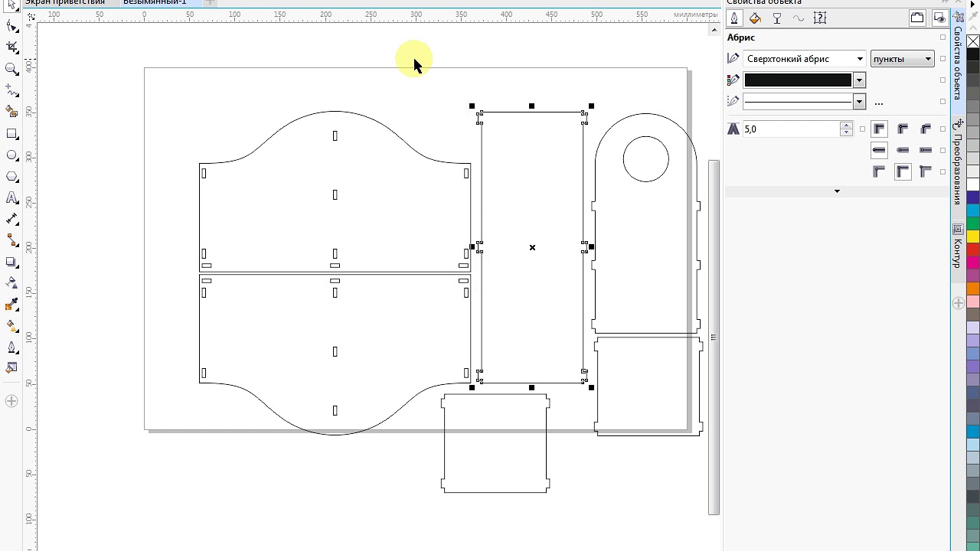
Task: Switch to 'Безымянный-1' document tab
Action: click(155, 2)
